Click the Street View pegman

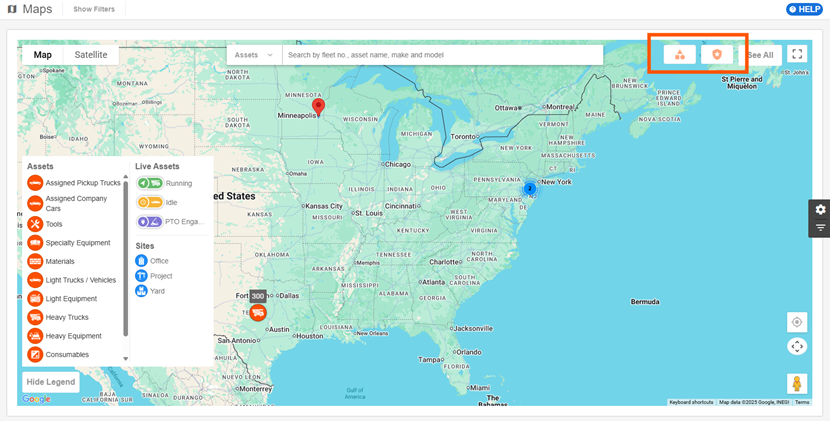(797, 383)
